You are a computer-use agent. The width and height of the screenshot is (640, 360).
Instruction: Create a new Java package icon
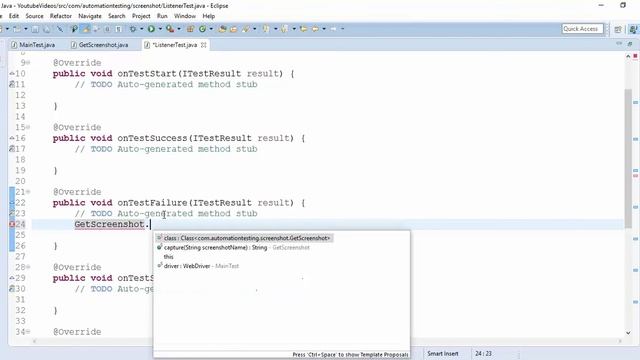coord(190,29)
